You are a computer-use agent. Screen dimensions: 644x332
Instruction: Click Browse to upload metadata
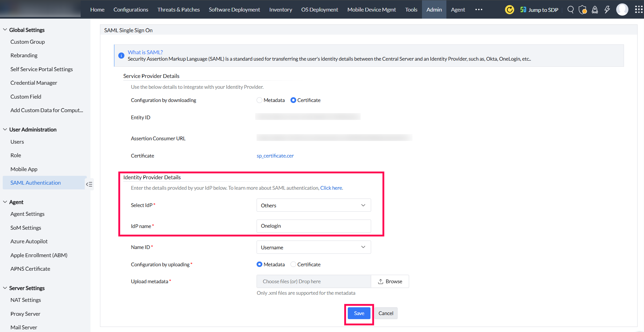click(x=390, y=282)
